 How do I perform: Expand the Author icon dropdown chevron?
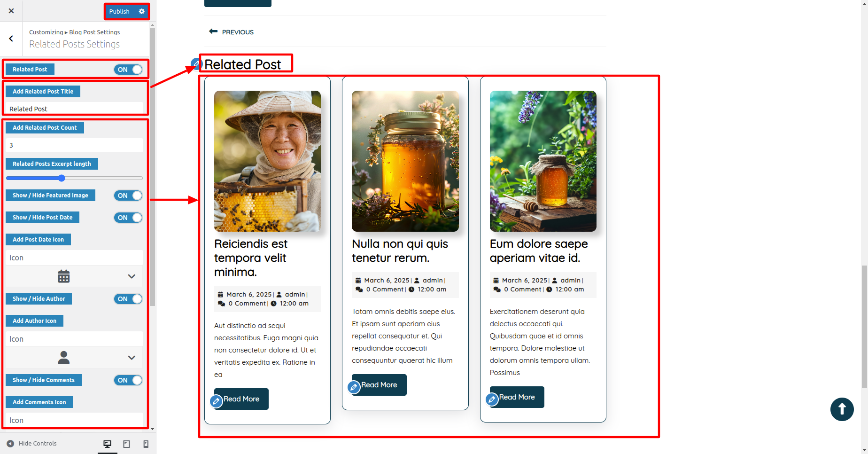coord(132,358)
